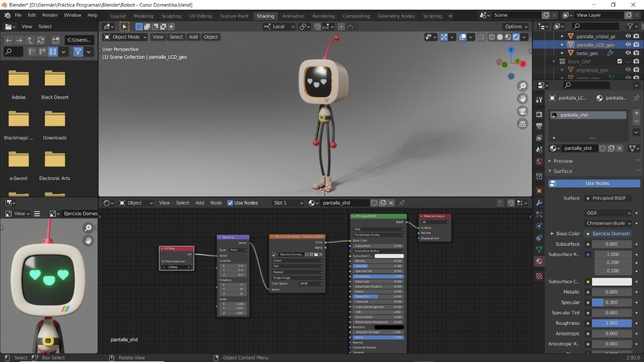This screenshot has height=362, width=644.
Task: Click the Use Nodes button in properties
Action: click(594, 184)
